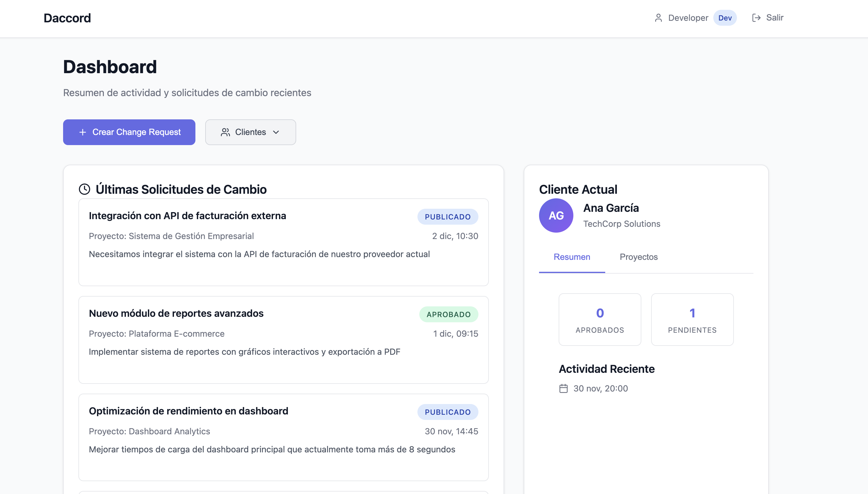Expand the Clientes dropdown chevron
Screen dimensions: 868x494
[276, 132]
